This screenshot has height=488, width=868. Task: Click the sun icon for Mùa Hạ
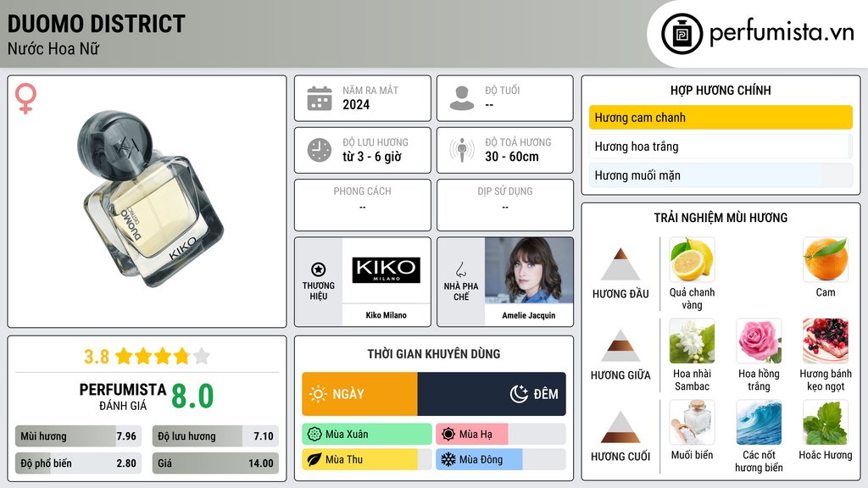448,435
